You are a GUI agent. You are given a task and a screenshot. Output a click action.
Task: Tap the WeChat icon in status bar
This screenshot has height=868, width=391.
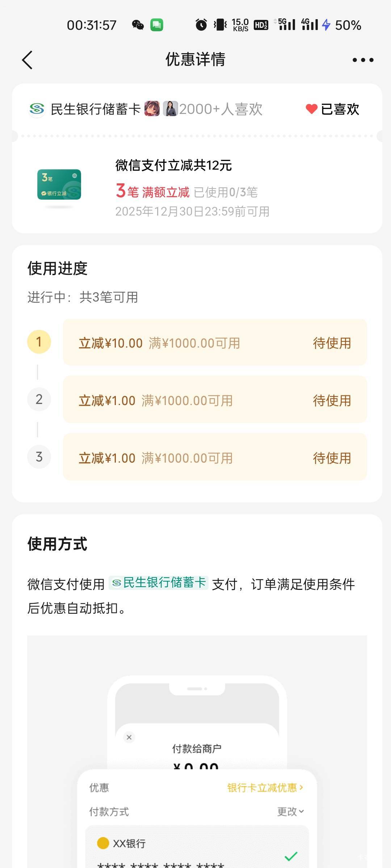(138, 25)
